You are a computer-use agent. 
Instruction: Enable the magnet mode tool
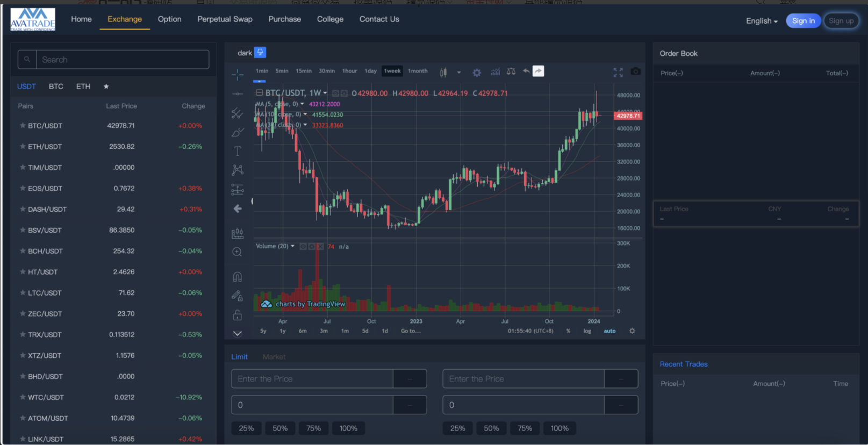[x=237, y=277]
